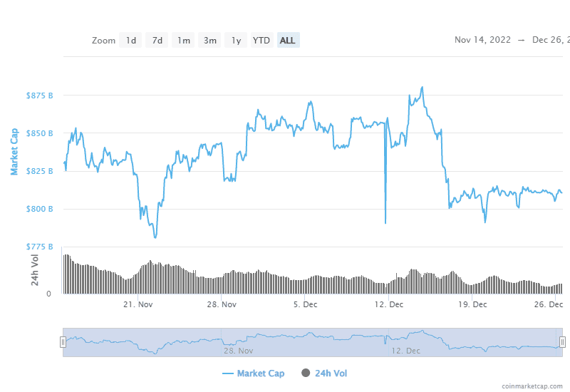Click the 28. Nov label in navigator
Viewport: 570px width, 392px height.
point(239,351)
